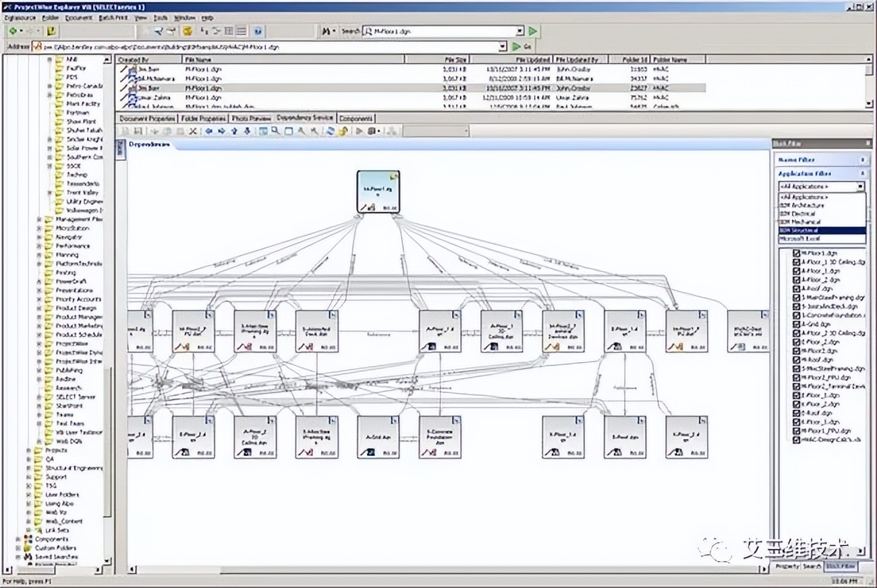
Task: Switch to the Folder Properties tab
Action: [204, 118]
